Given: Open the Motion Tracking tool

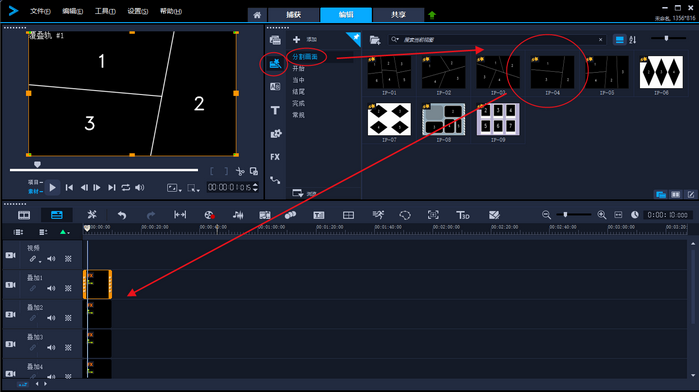Looking at the screenshot, I should [x=290, y=215].
